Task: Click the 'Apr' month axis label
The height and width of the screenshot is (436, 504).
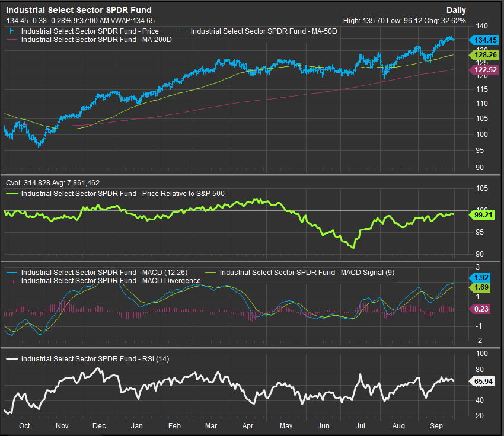Action: (248, 426)
